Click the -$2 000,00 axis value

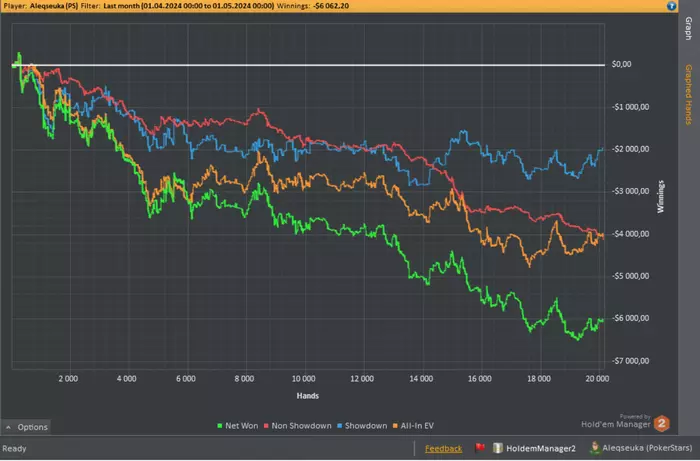630,149
